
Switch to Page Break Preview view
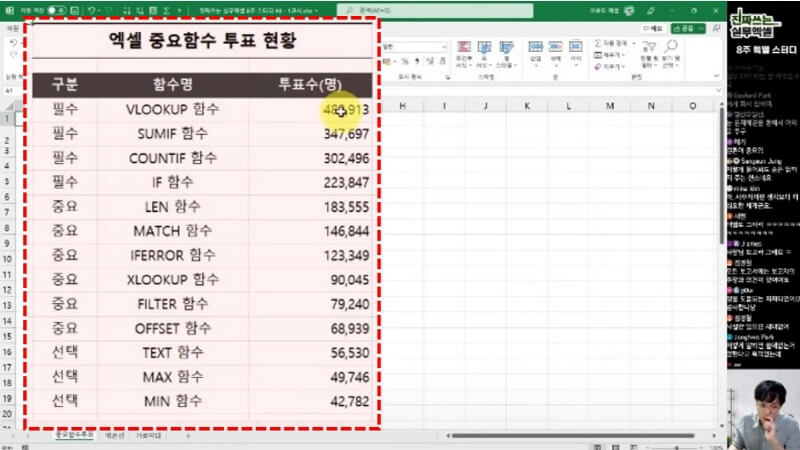click(x=634, y=447)
